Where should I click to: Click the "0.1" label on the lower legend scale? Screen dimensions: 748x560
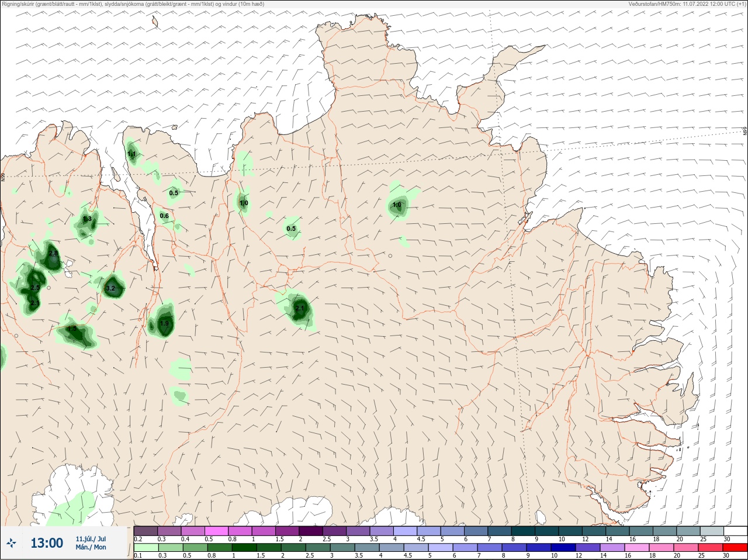138,556
